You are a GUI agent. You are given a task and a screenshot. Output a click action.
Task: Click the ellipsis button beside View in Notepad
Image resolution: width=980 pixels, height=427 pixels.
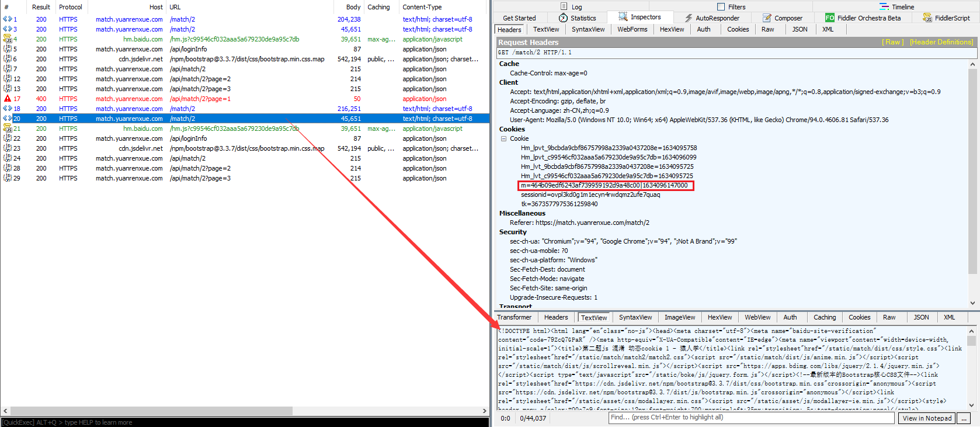[x=964, y=418]
